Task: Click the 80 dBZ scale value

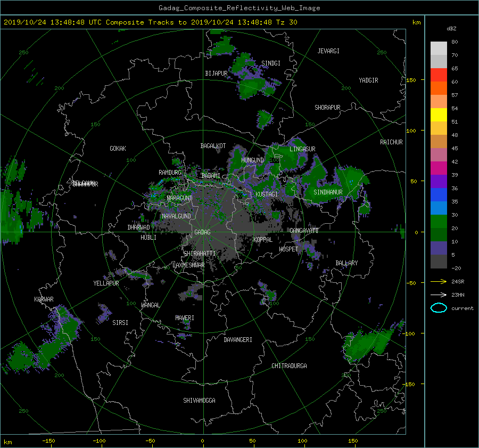Action: tap(455, 42)
